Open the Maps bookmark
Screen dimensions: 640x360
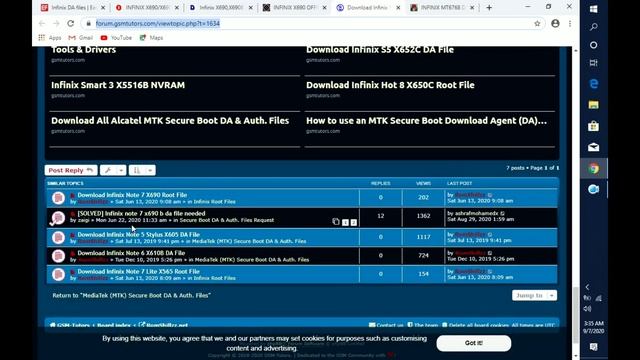[x=151, y=38]
